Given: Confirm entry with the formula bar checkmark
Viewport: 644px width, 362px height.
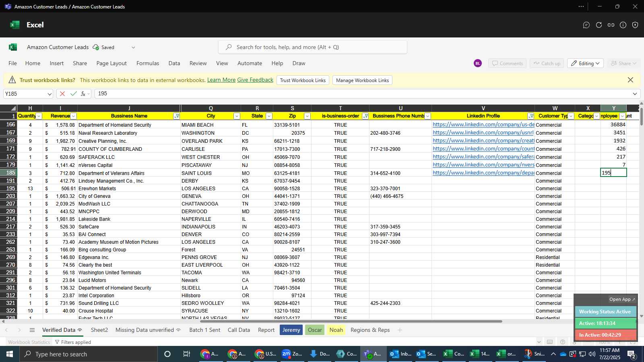Looking at the screenshot, I should point(73,94).
